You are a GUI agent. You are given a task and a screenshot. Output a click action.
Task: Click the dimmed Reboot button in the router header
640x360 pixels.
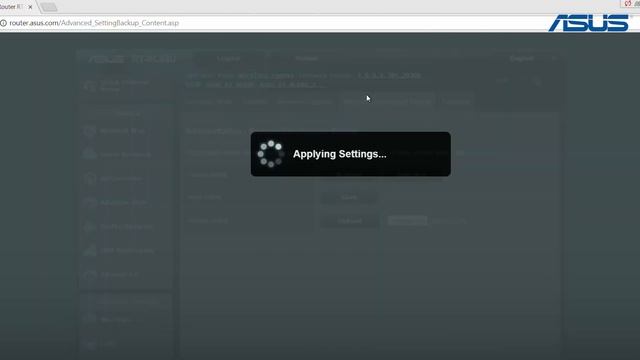307,58
